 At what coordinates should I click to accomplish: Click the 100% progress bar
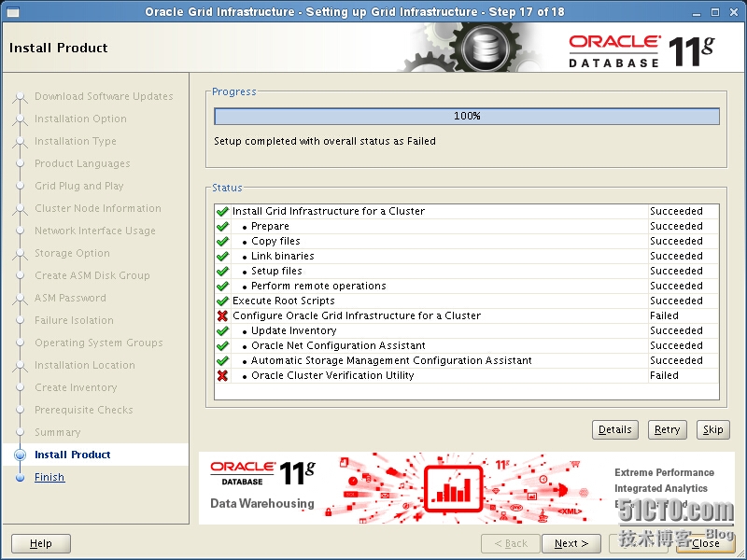pos(467,116)
